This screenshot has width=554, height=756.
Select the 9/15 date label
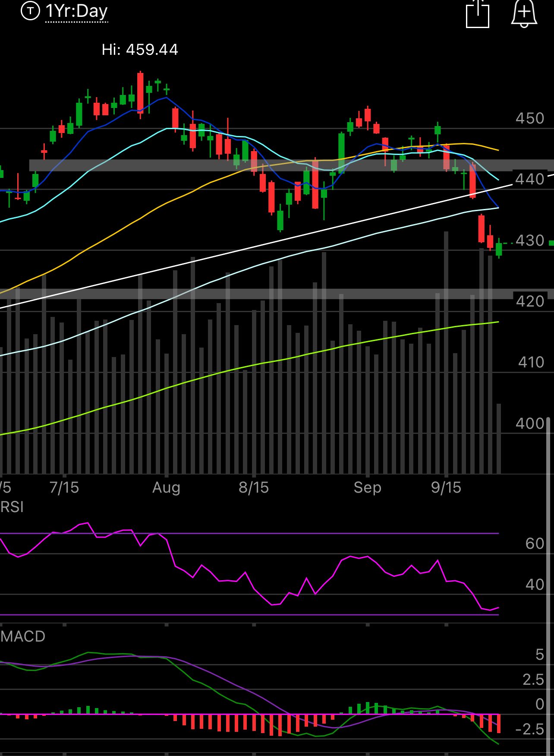(x=446, y=487)
